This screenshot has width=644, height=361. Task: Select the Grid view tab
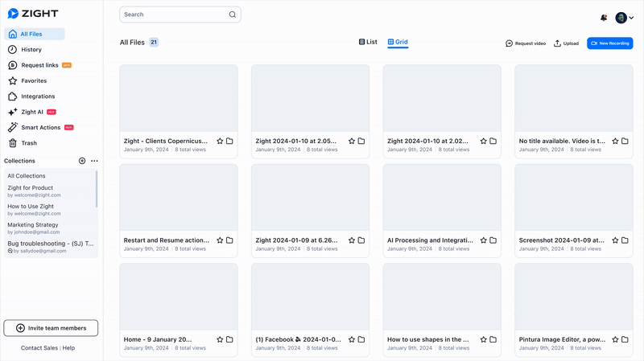tap(398, 42)
